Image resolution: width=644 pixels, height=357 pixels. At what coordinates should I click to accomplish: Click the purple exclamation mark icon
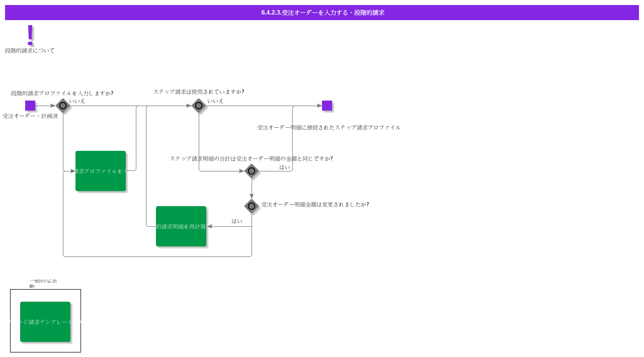(x=30, y=35)
